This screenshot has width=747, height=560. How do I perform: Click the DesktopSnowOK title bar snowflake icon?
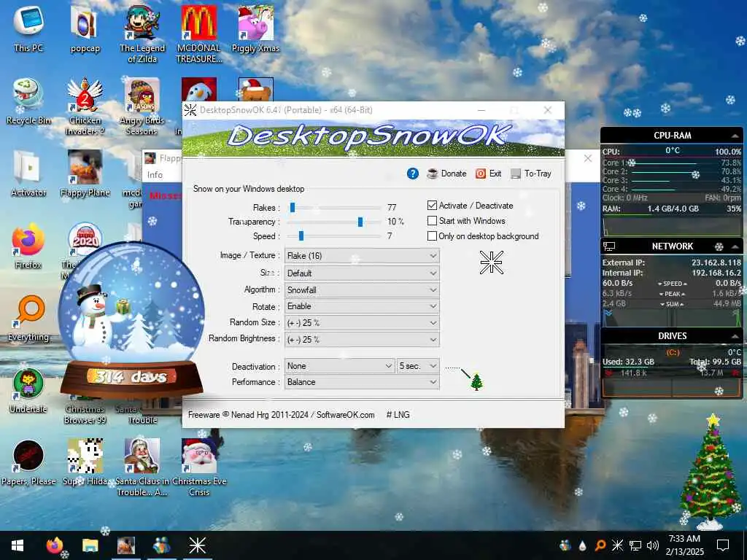click(190, 110)
